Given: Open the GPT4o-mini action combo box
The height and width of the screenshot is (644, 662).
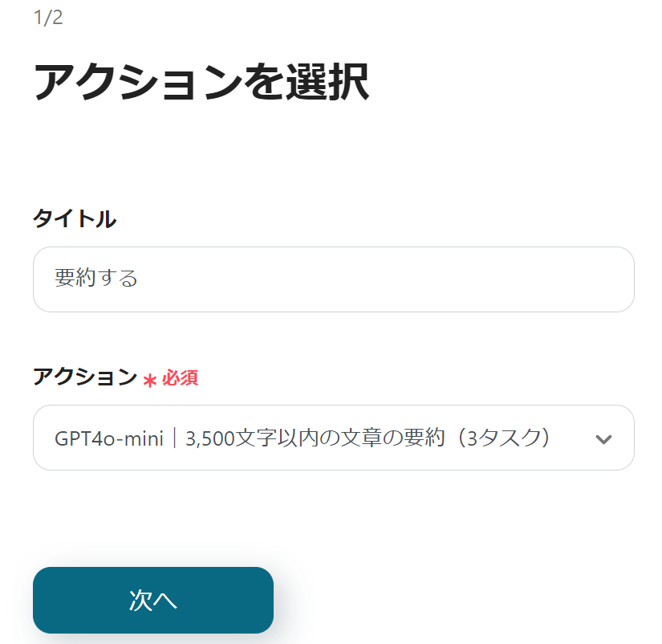Looking at the screenshot, I should 333,438.
